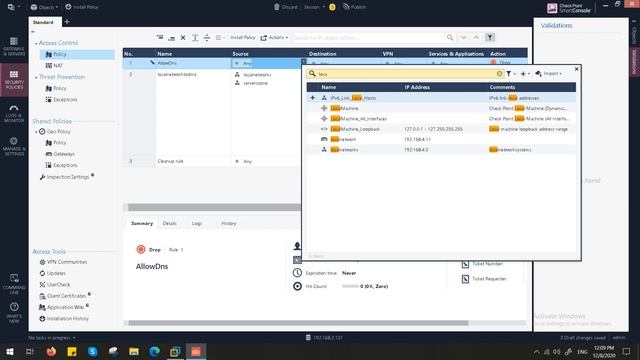Screen dimensions: 640x360
Task: Toggle the rulebase filter icon
Action: [x=490, y=38]
